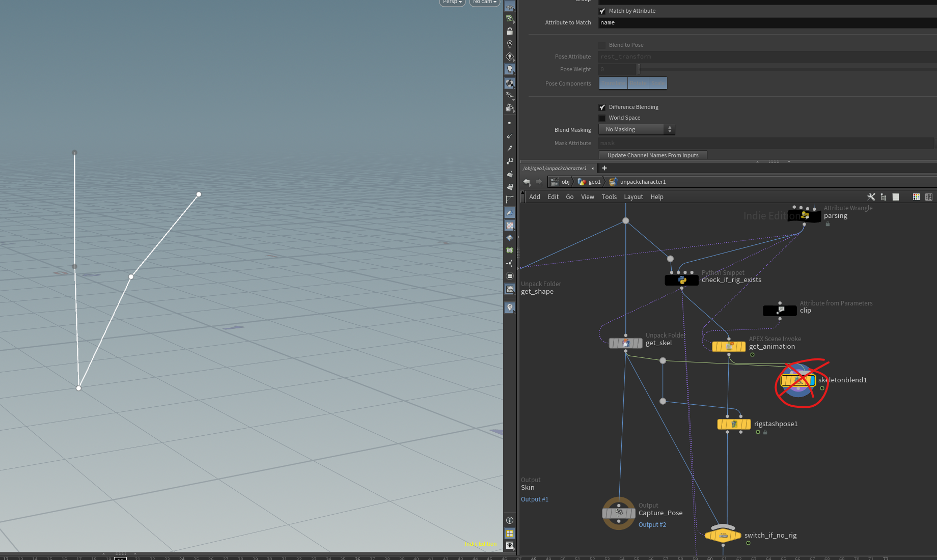Uncheck the Match by Attribute checkbox
The height and width of the screenshot is (560, 937).
pos(602,11)
